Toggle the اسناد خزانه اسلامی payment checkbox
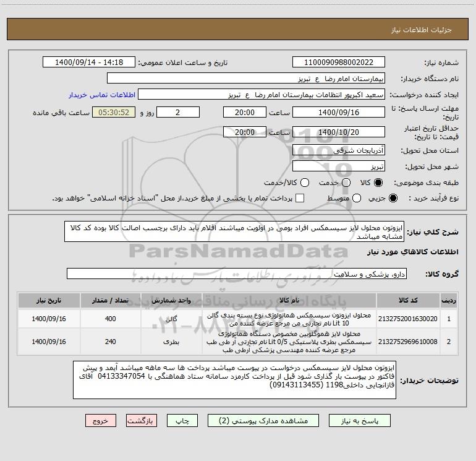This screenshot has width=476, height=461. point(300,198)
